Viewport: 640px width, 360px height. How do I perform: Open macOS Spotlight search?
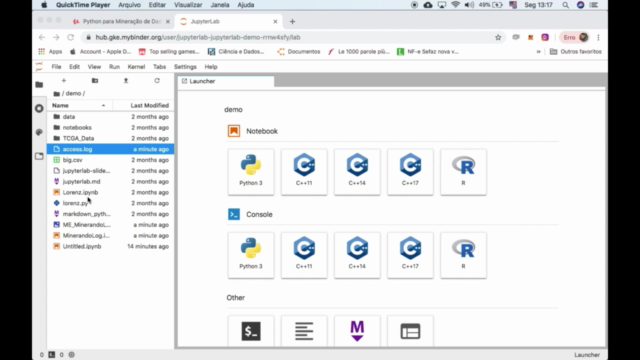565,5
